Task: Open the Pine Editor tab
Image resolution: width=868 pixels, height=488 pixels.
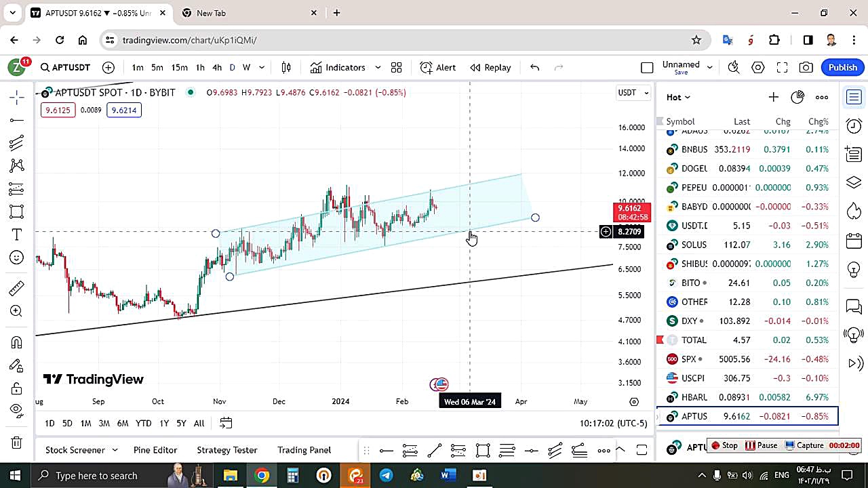Action: pyautogui.click(x=155, y=450)
